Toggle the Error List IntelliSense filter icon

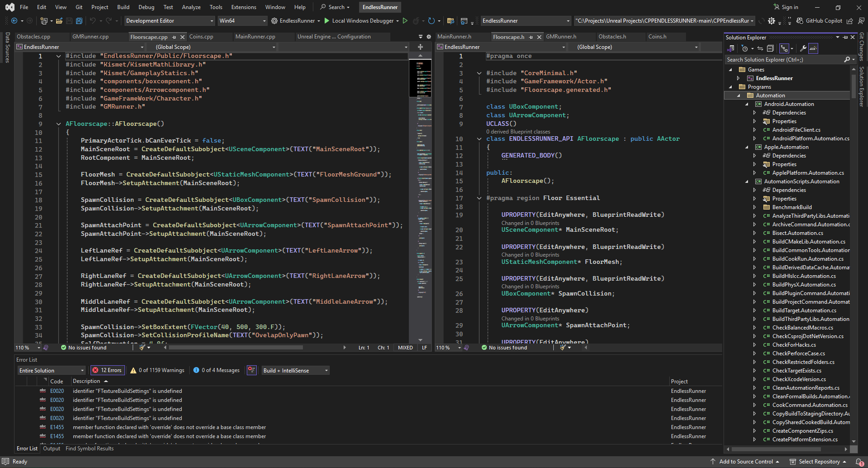pos(252,370)
